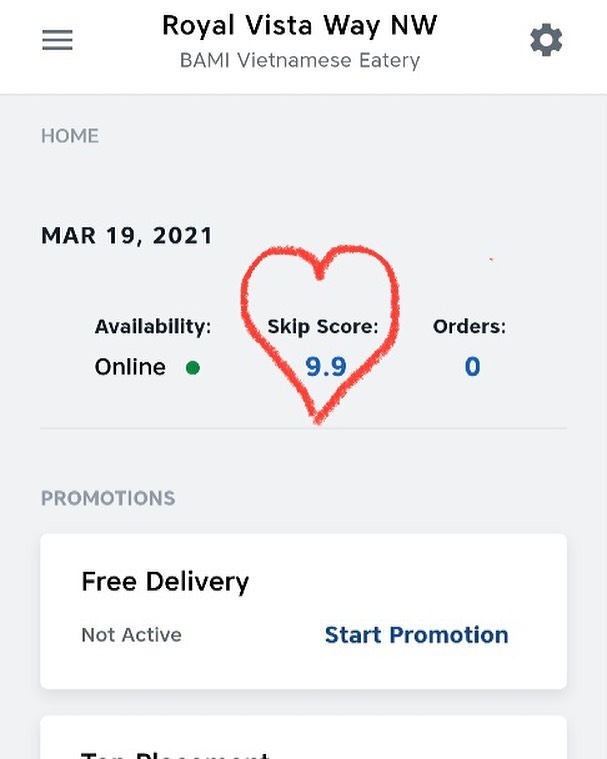Open settings via the gear icon
The width and height of the screenshot is (607, 759).
(546, 40)
